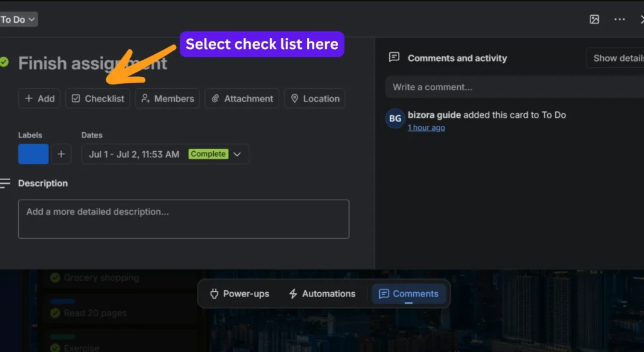
Task: Open the Read 20 pages card
Action: [x=121, y=309]
